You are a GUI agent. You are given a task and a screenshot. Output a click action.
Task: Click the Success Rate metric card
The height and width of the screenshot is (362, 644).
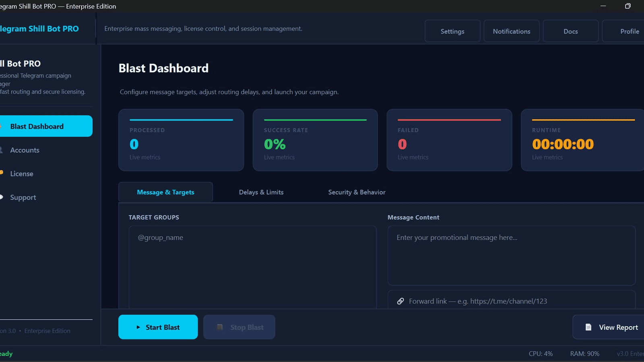(x=315, y=140)
